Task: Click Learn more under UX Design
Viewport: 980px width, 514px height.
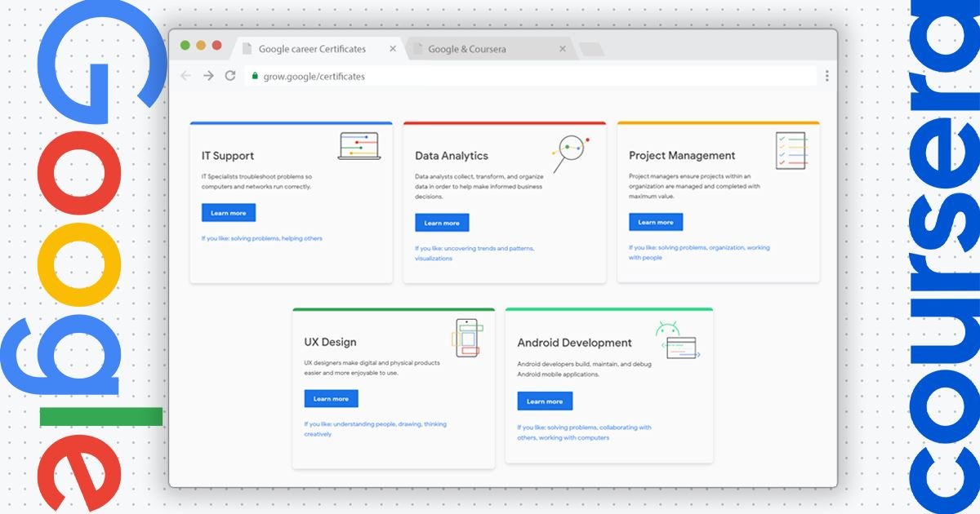Action: point(331,399)
